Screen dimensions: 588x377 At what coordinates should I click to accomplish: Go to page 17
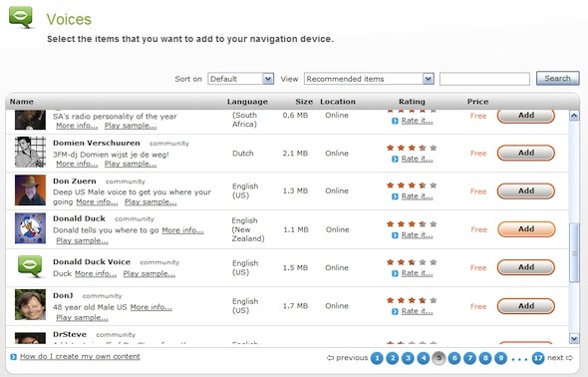[x=538, y=358]
